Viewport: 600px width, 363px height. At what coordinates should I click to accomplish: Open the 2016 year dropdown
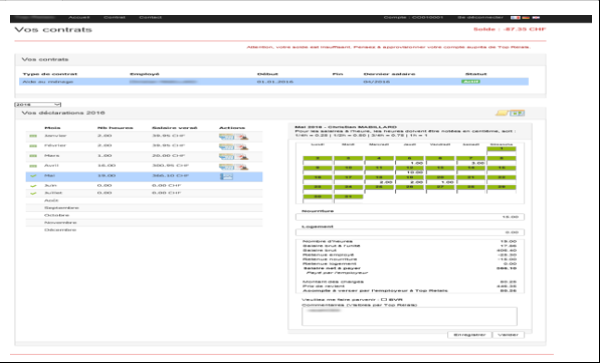click(38, 104)
